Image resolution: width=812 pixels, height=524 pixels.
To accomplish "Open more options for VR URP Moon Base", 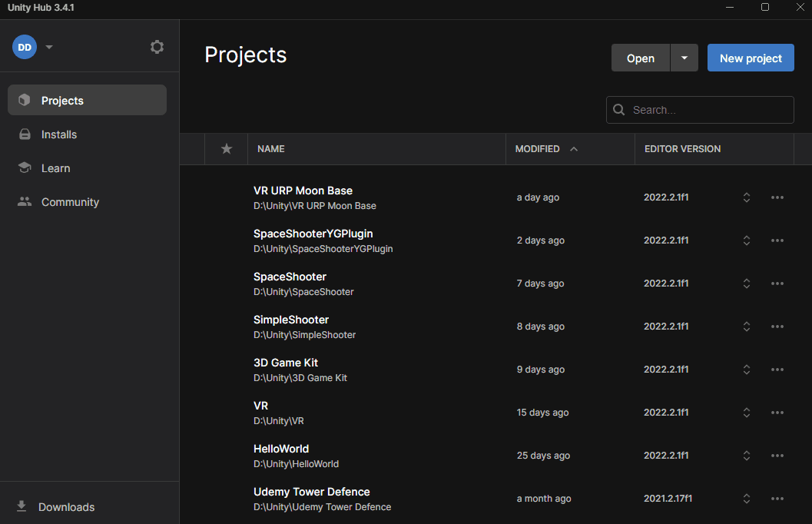I will pos(777,197).
